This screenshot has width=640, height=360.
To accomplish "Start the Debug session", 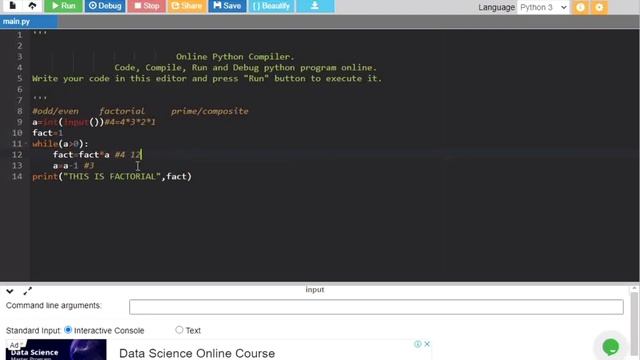I will pos(105,6).
